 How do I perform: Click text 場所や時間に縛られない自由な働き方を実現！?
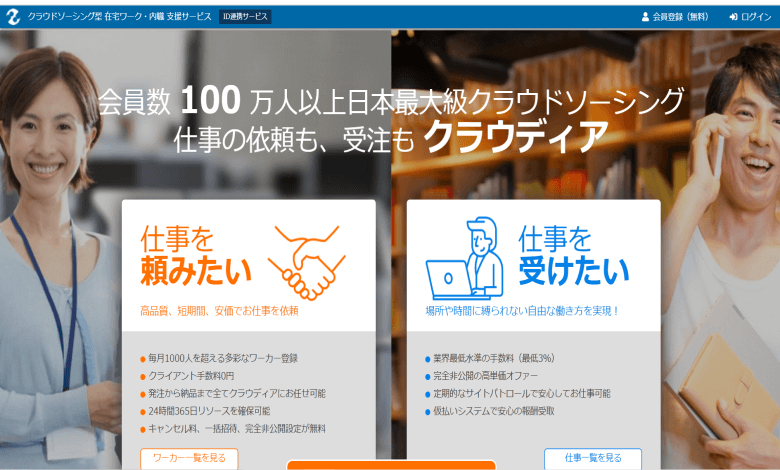523,311
